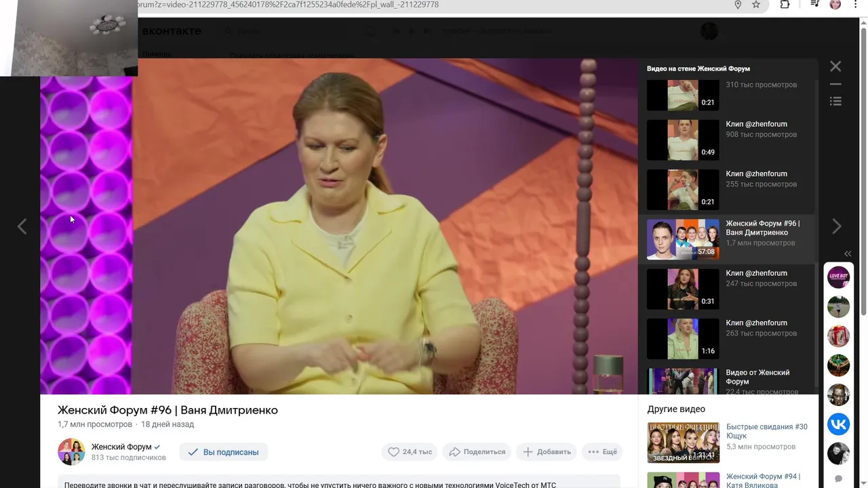Screen dimensions: 868x488
Task: Toggle Вы подписаны subscription button
Action: [x=224, y=452]
